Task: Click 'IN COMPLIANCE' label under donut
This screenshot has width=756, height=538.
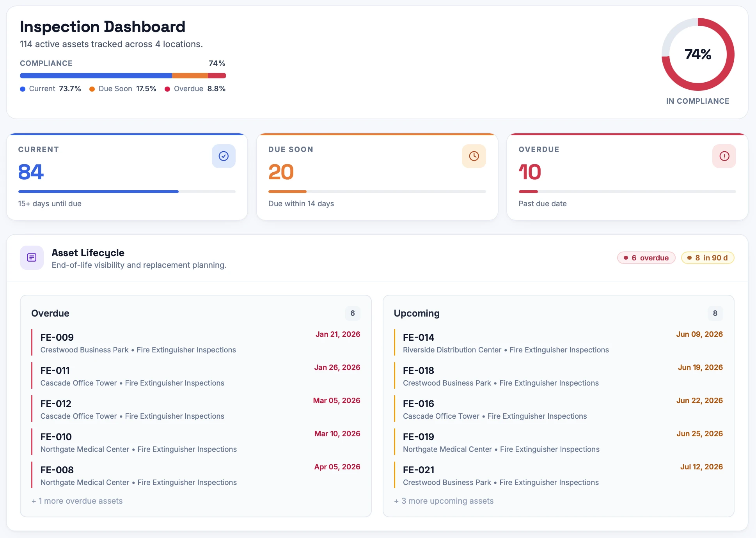Action: tap(697, 101)
